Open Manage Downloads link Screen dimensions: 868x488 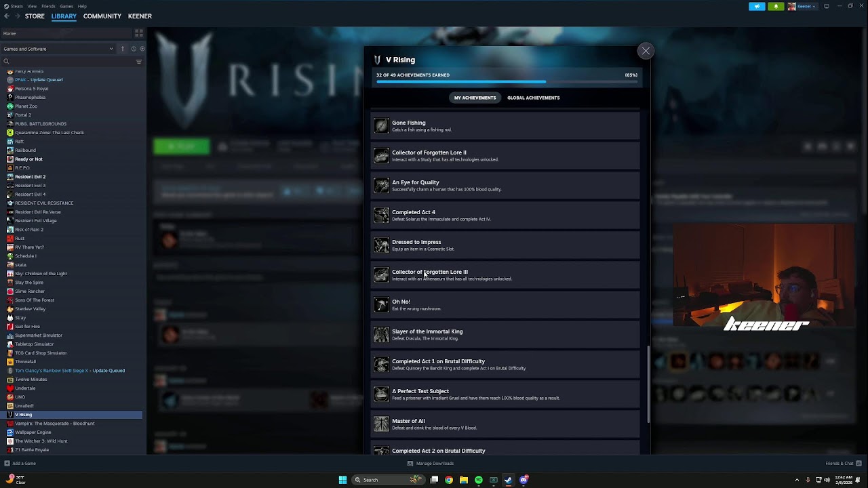coord(431,464)
